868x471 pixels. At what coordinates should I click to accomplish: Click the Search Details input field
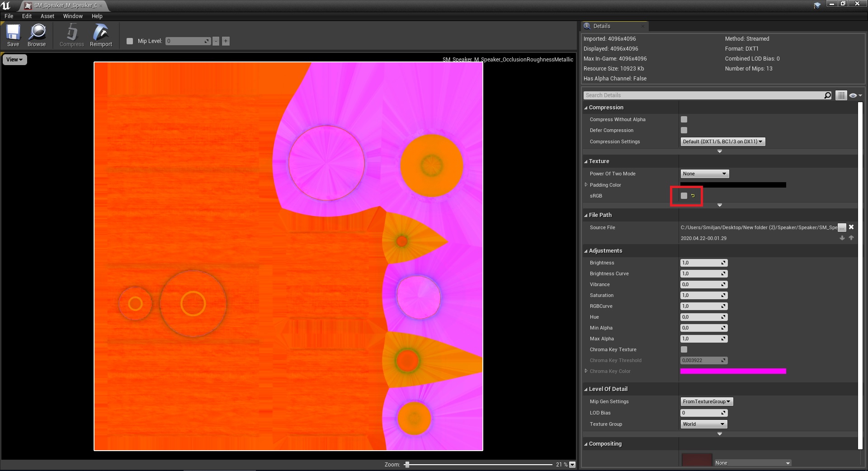point(703,95)
